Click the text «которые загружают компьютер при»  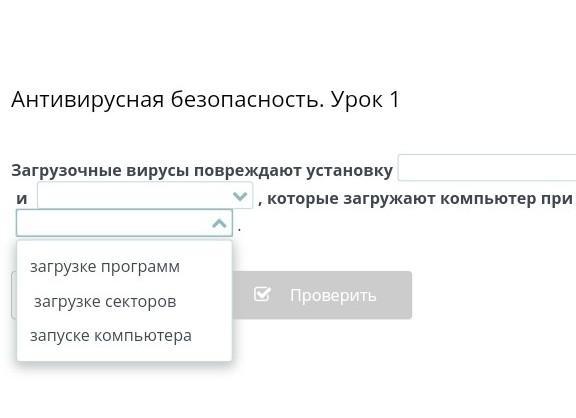(x=420, y=199)
